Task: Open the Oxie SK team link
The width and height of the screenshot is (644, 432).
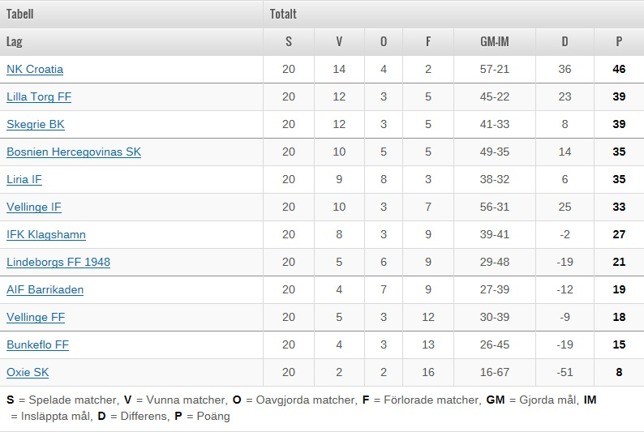Action: [28, 372]
